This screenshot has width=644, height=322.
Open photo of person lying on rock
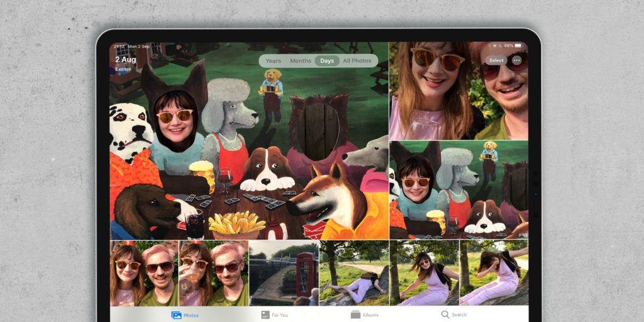click(x=354, y=273)
